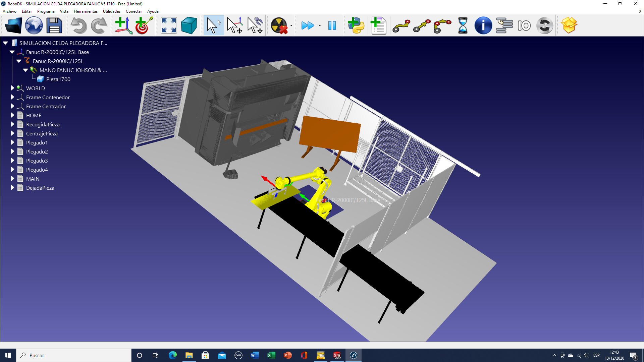Start fast simulation playback
The image size is (644, 362).
pos(308,25)
